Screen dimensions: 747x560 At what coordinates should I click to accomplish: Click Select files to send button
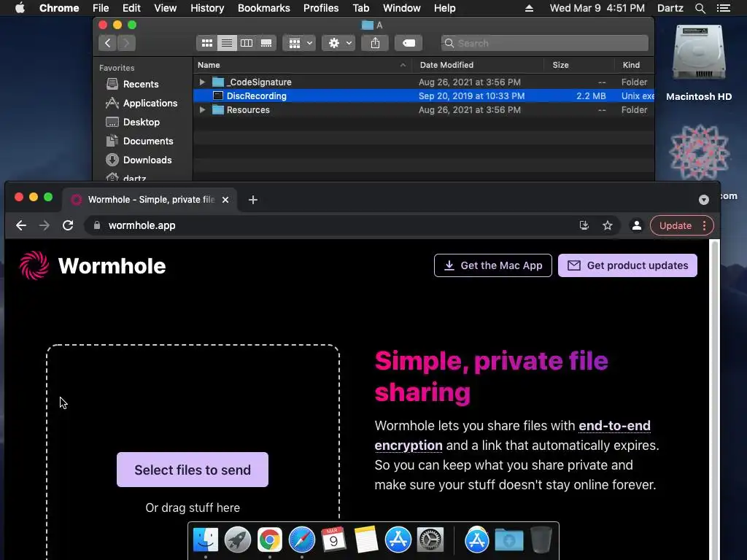(x=193, y=470)
